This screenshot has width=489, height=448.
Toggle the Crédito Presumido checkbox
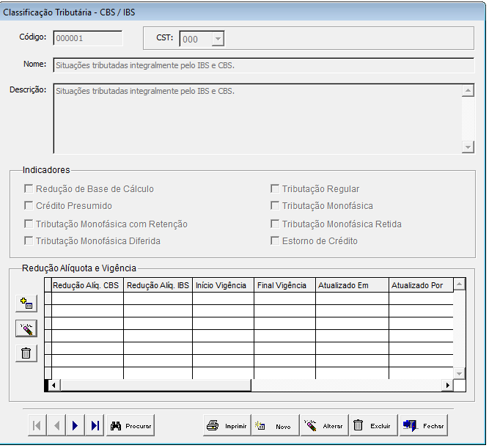point(29,206)
